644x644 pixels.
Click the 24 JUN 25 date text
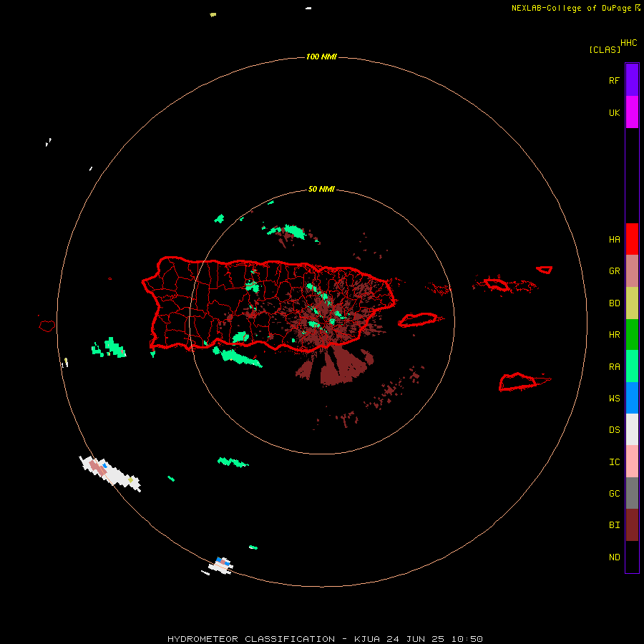pyautogui.click(x=415, y=639)
